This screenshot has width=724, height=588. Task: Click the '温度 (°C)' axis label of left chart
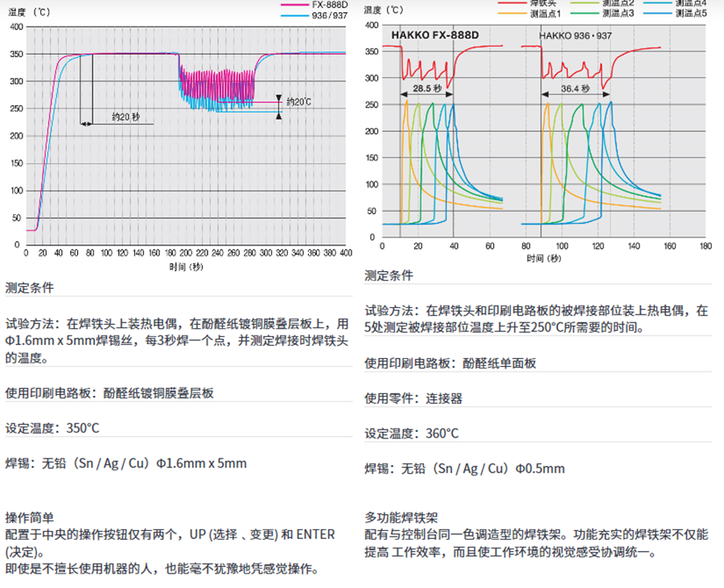(29, 12)
